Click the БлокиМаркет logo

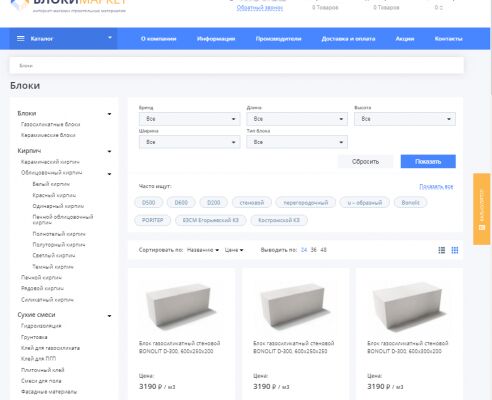[x=68, y=6]
